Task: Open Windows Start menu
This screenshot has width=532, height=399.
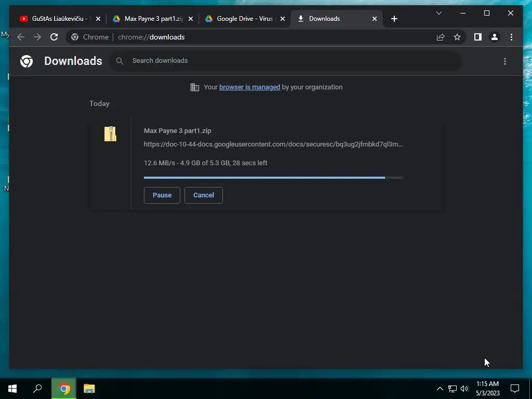Action: pos(12,389)
